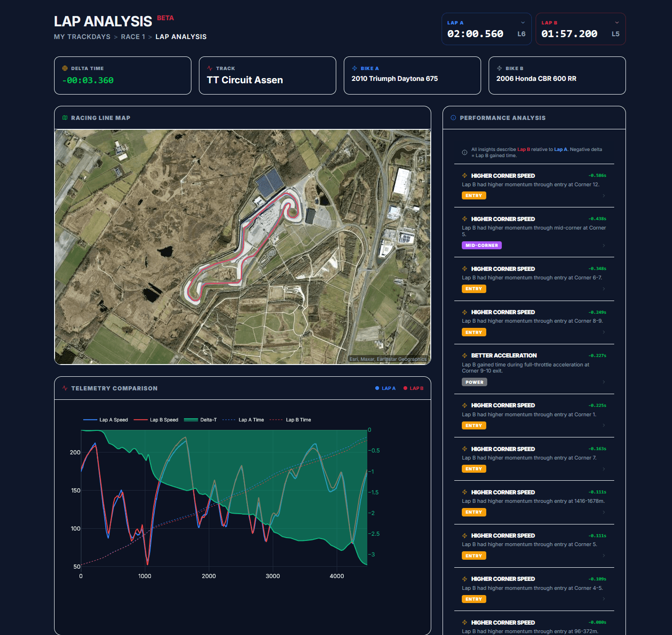
Task: Click the ENTRY tag under Corner 12 insight
Action: click(474, 196)
